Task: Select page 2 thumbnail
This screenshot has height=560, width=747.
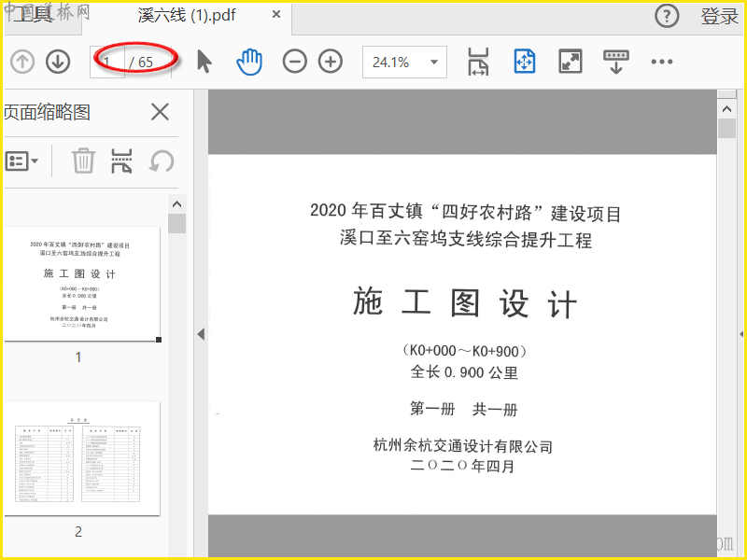Action: (x=82, y=458)
